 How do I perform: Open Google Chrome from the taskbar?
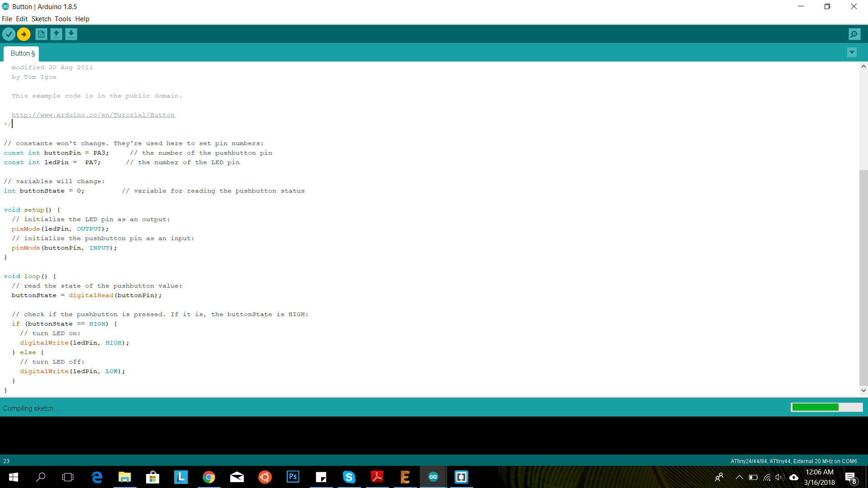click(209, 477)
